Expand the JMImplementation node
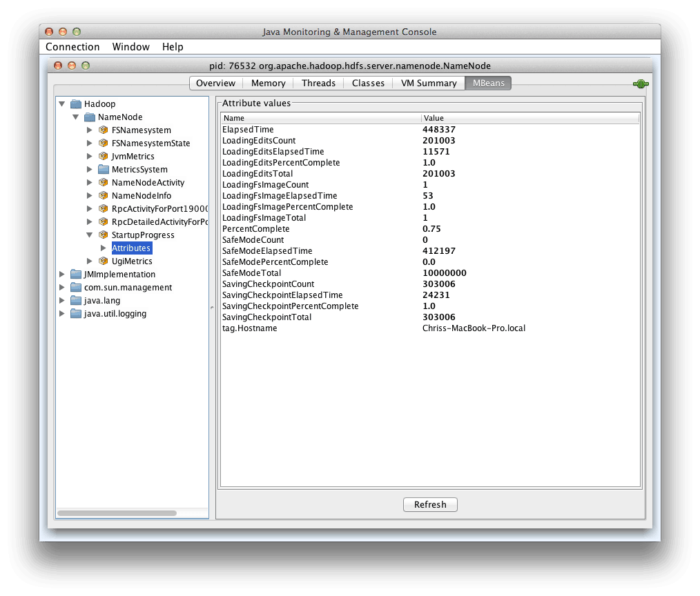This screenshot has width=700, height=596. coord(62,275)
